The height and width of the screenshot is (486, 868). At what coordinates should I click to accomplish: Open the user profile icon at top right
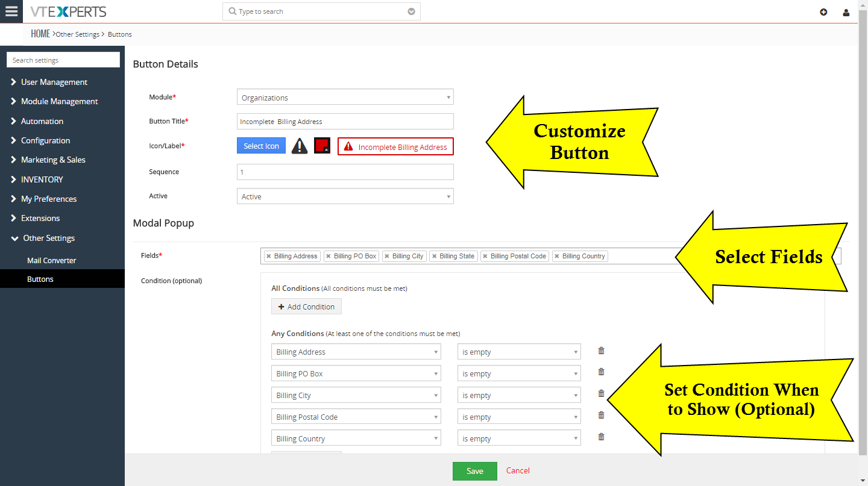pyautogui.click(x=846, y=12)
